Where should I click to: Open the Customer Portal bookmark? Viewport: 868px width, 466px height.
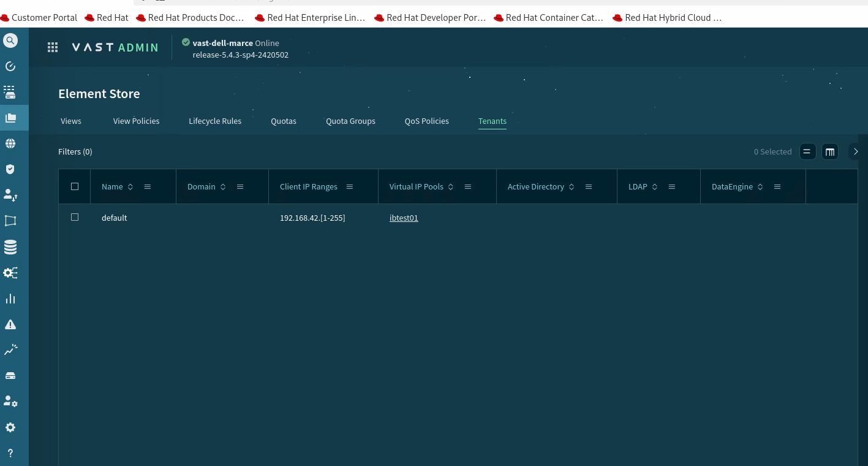point(39,18)
